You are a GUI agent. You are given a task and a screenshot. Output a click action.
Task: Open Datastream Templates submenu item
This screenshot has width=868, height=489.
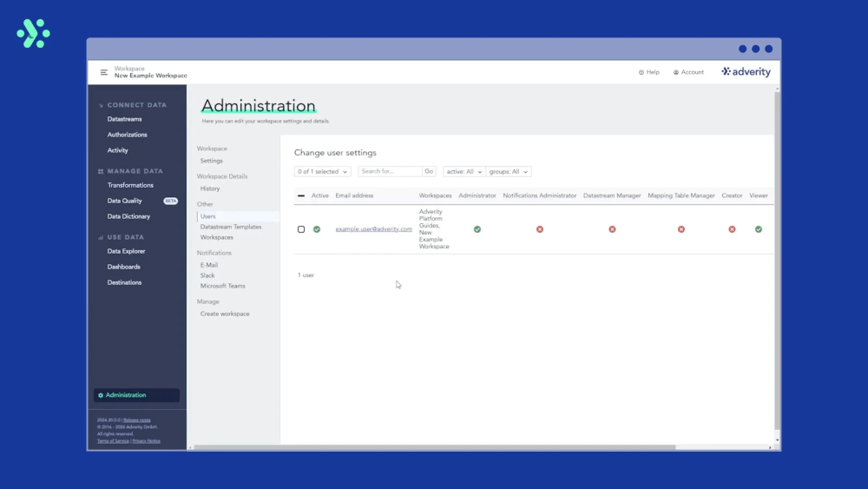pos(231,227)
